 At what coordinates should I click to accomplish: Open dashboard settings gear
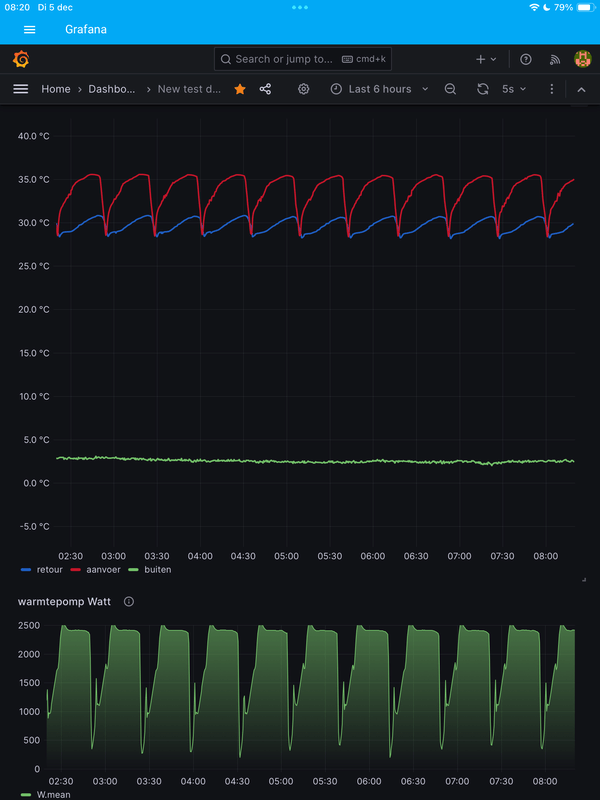point(304,89)
